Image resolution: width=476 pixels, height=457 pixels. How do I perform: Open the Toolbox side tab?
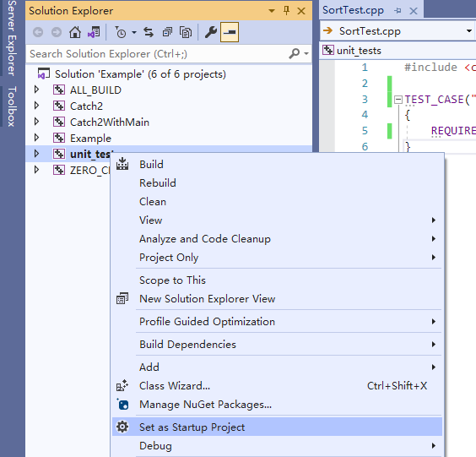click(x=12, y=106)
